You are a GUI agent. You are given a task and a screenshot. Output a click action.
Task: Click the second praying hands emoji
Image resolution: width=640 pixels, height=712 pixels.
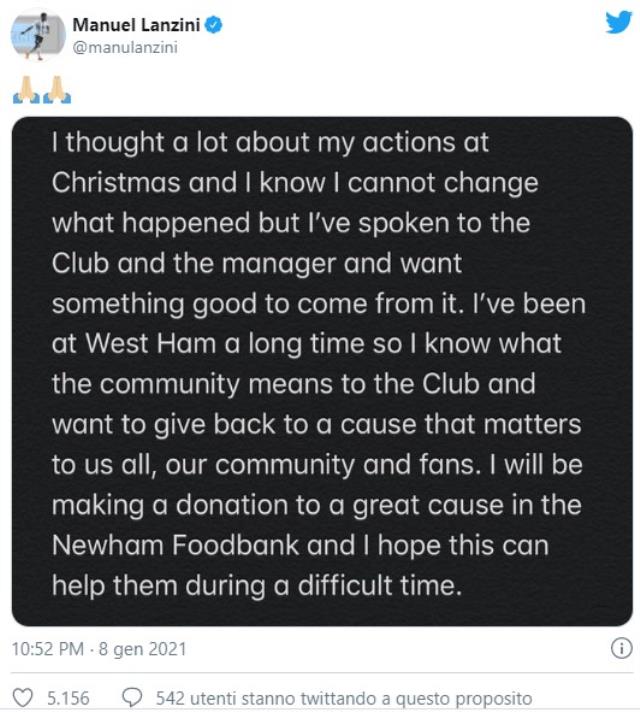tap(57, 90)
